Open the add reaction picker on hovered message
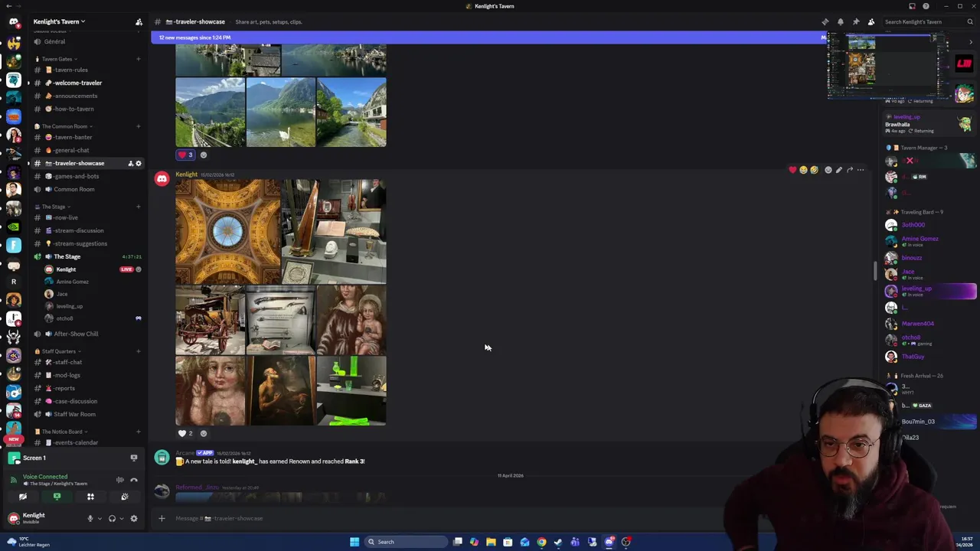Image resolution: width=980 pixels, height=551 pixels. 828,170
